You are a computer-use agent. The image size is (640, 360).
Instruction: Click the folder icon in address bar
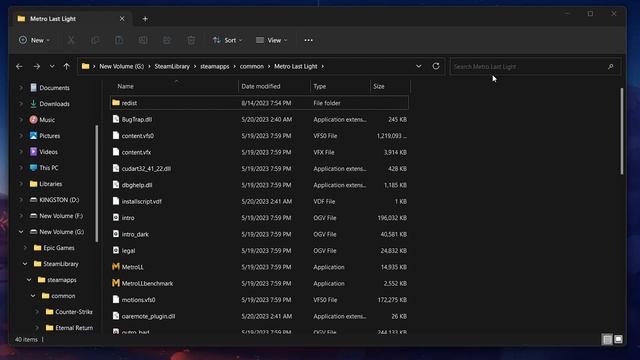click(x=85, y=66)
